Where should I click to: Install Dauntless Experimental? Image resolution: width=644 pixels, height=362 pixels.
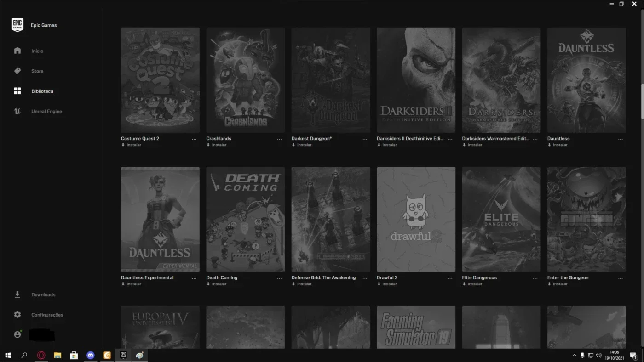point(131,284)
